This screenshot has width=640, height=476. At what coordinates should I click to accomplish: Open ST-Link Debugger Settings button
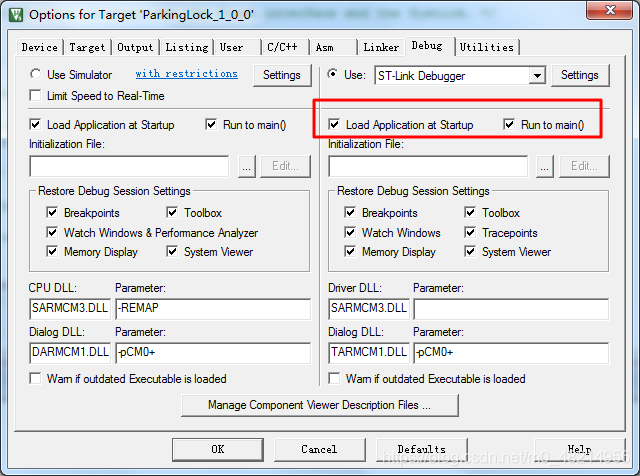[x=580, y=75]
